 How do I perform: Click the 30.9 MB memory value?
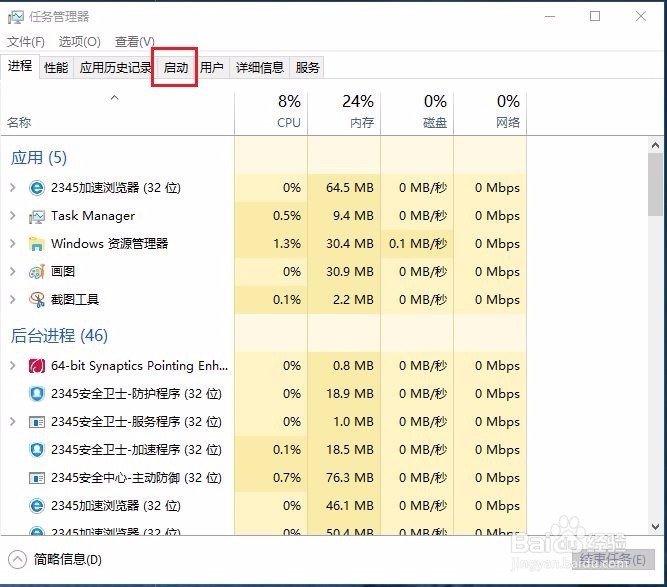click(350, 271)
